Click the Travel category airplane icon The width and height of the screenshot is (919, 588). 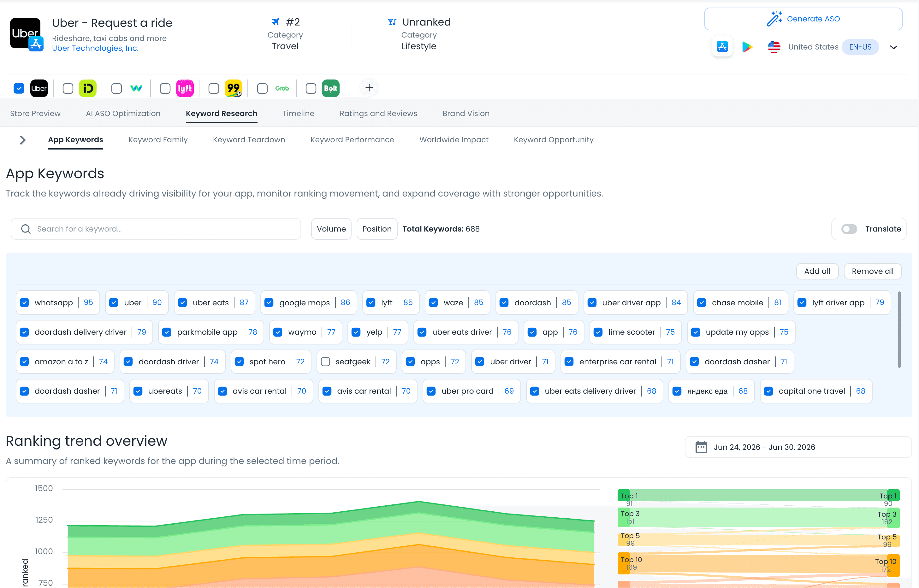tap(276, 22)
